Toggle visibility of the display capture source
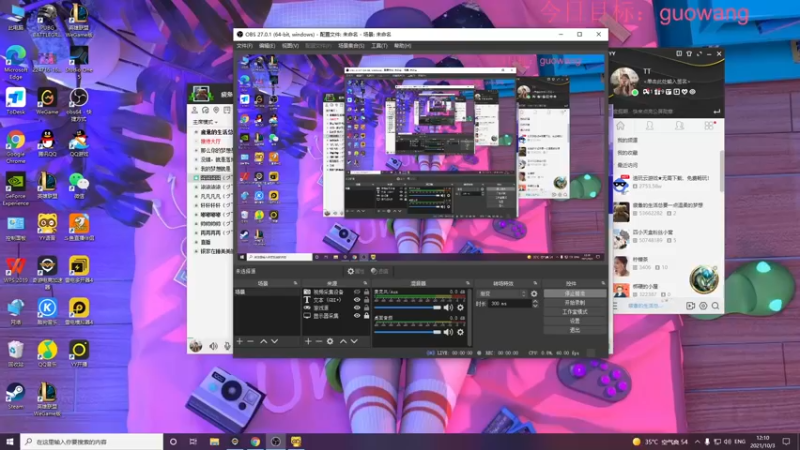This screenshot has width=800, height=450. click(x=357, y=316)
